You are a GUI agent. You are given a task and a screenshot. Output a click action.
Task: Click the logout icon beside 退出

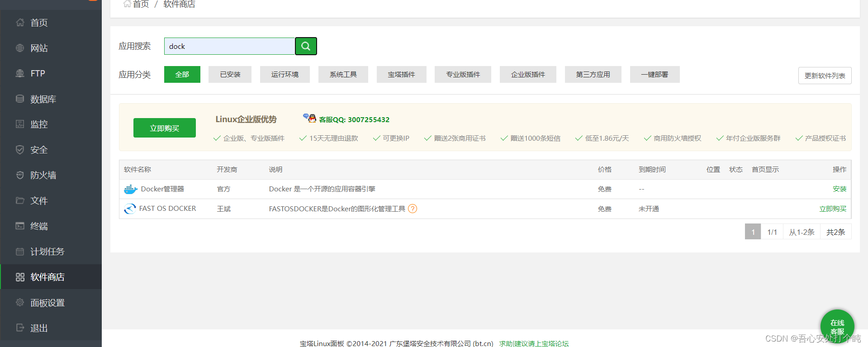click(x=20, y=328)
